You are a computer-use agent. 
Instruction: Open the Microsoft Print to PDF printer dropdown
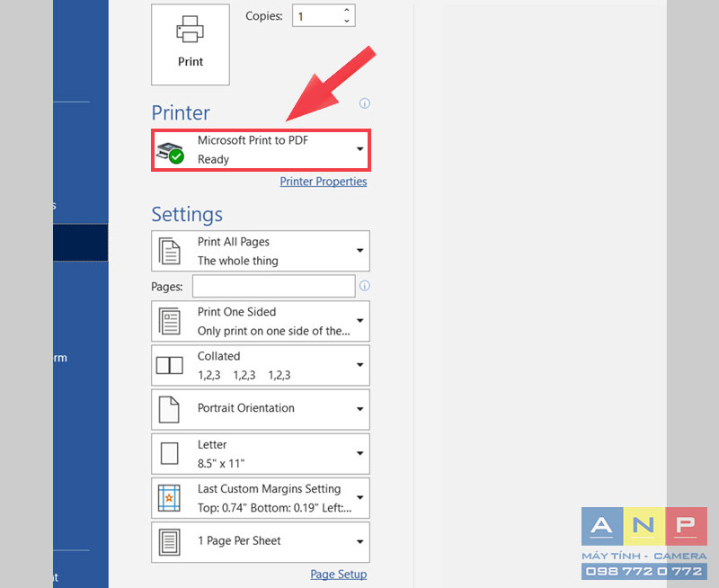[x=261, y=150]
